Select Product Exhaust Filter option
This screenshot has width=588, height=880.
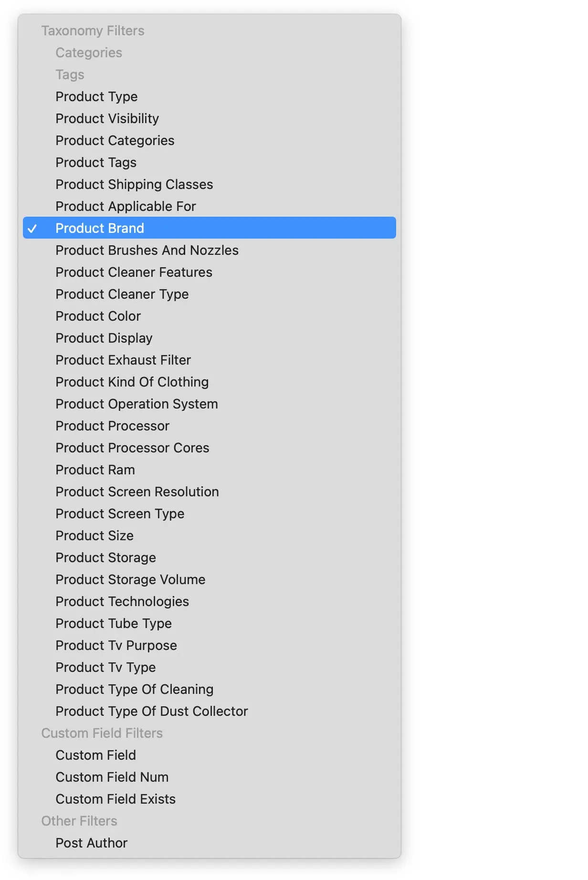coord(123,360)
